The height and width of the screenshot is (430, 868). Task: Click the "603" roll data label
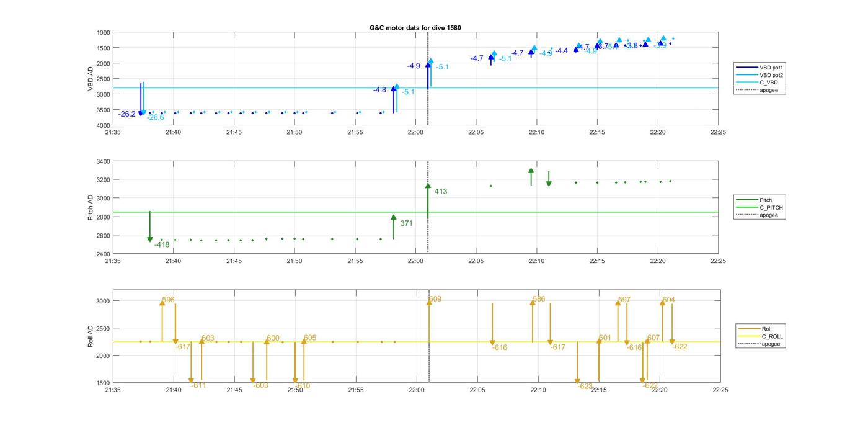pos(208,339)
